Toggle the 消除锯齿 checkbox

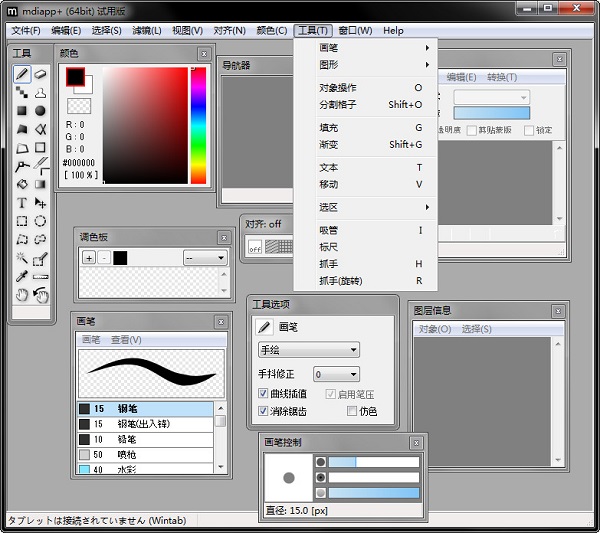coord(263,411)
